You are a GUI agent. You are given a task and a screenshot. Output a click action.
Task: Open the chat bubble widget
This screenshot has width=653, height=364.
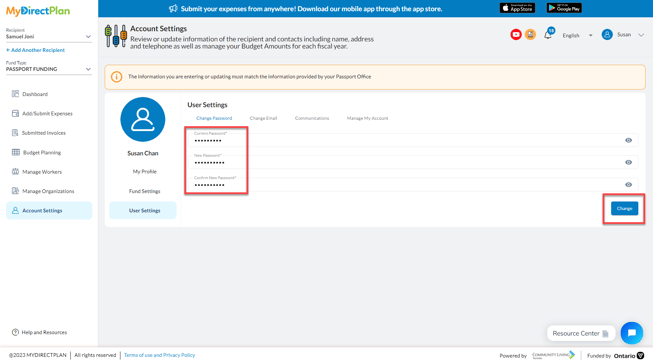click(632, 333)
